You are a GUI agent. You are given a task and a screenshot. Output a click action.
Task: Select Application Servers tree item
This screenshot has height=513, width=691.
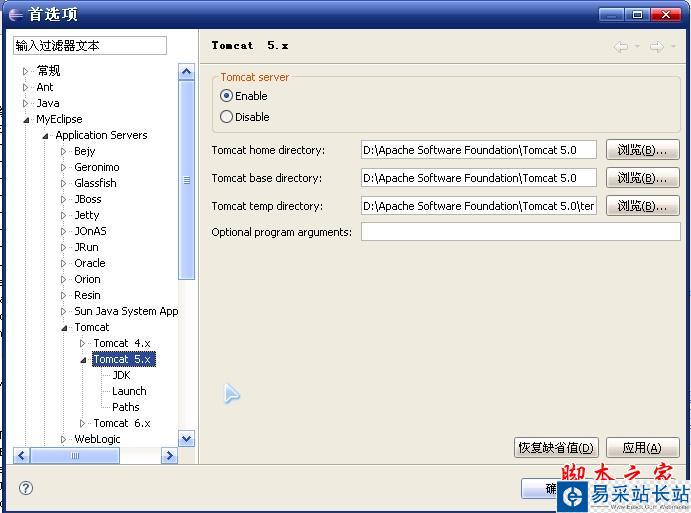coord(101,135)
